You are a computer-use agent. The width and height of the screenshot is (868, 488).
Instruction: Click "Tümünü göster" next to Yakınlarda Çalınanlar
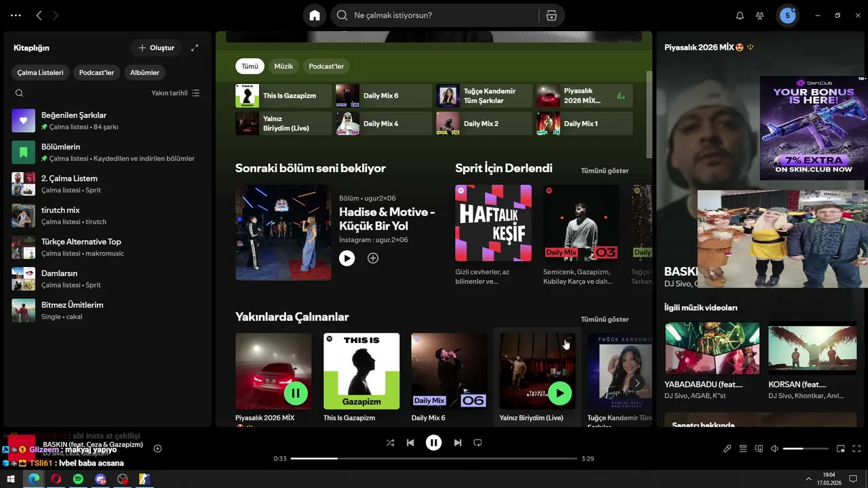604,319
